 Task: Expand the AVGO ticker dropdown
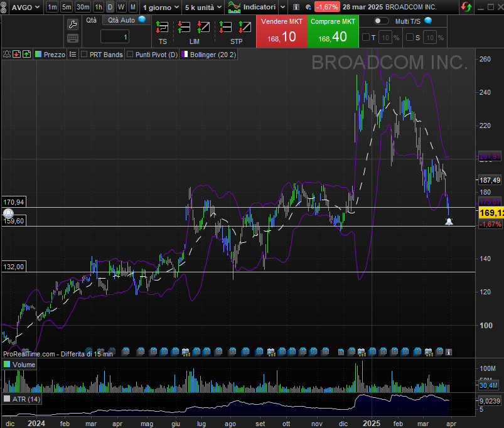26,7
